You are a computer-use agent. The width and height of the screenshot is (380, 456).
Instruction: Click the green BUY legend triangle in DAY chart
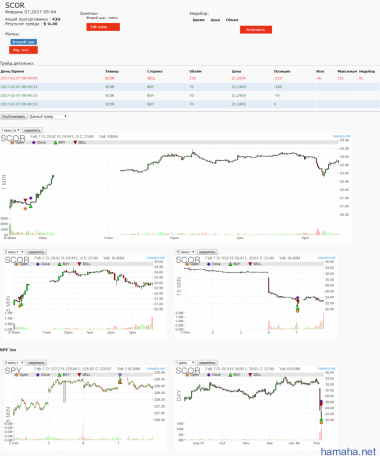[230, 375]
